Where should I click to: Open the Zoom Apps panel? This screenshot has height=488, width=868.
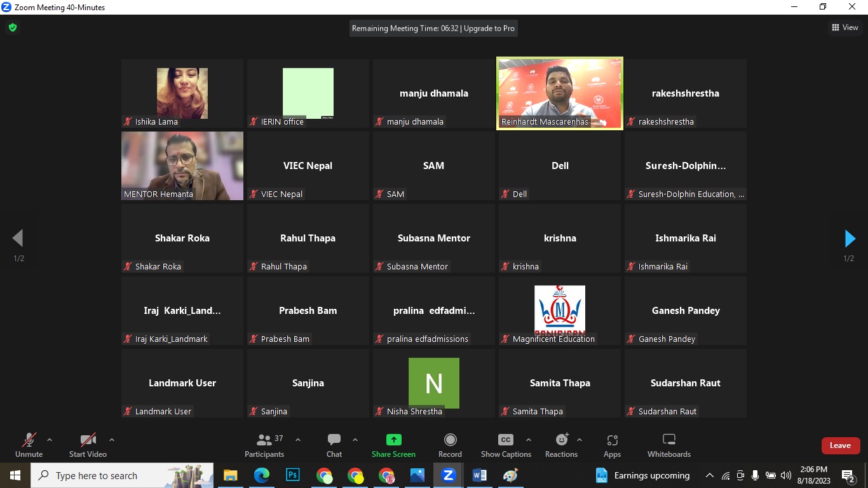pyautogui.click(x=612, y=445)
